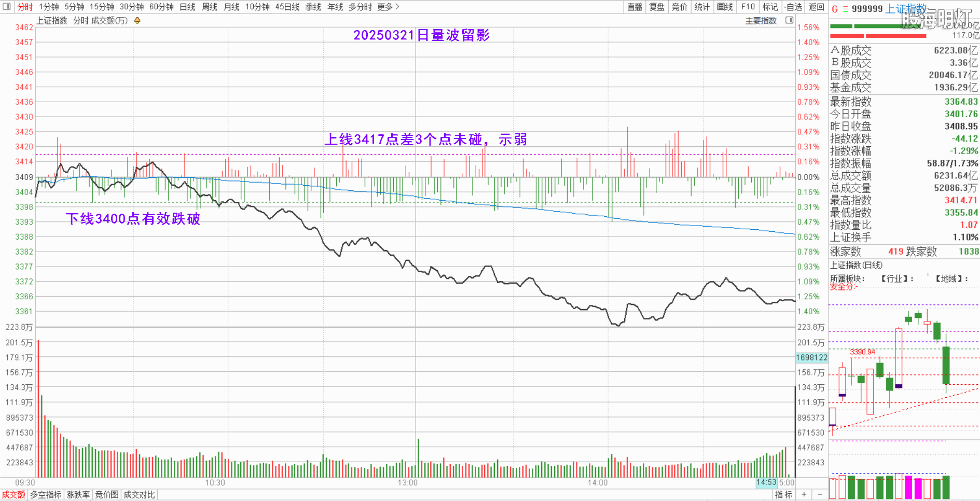Click the 上证指数(日线) mini chart label
This screenshot has width=980, height=501.
856,265
